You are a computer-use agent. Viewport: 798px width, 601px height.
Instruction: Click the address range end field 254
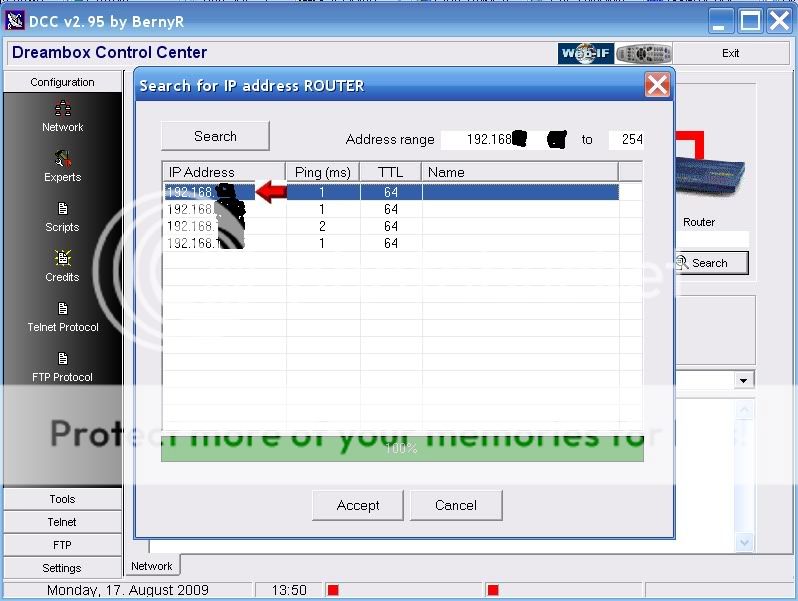point(631,140)
